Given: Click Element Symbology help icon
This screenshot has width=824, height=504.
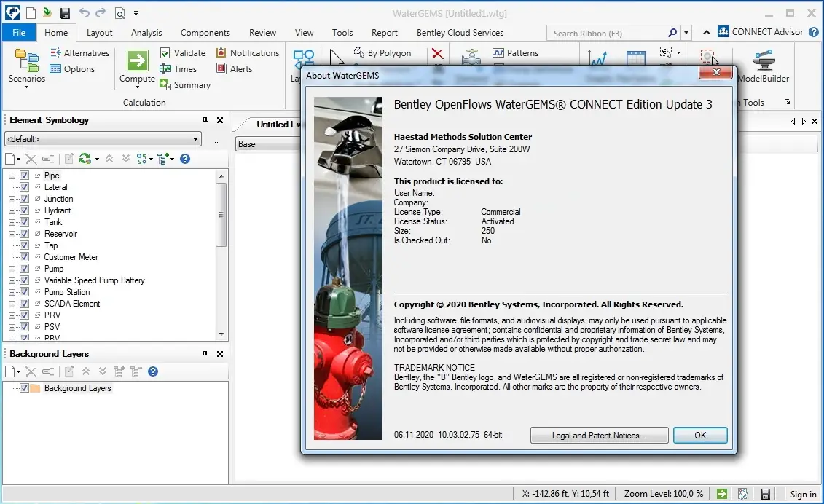Looking at the screenshot, I should coord(185,159).
